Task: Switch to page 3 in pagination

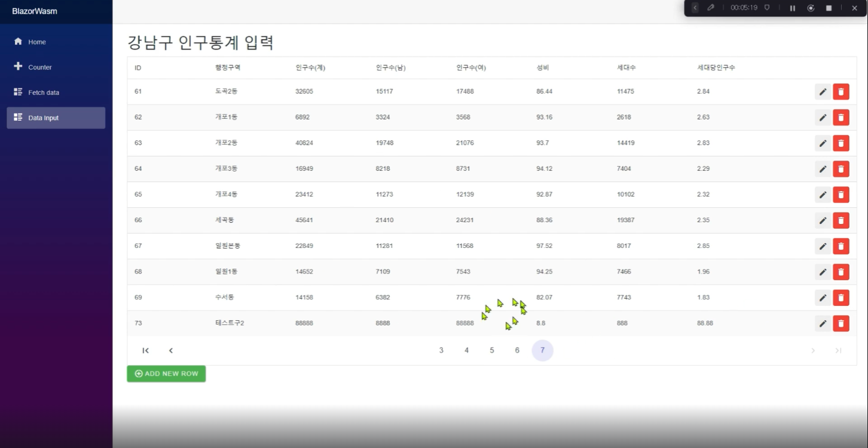Action: pyautogui.click(x=441, y=351)
